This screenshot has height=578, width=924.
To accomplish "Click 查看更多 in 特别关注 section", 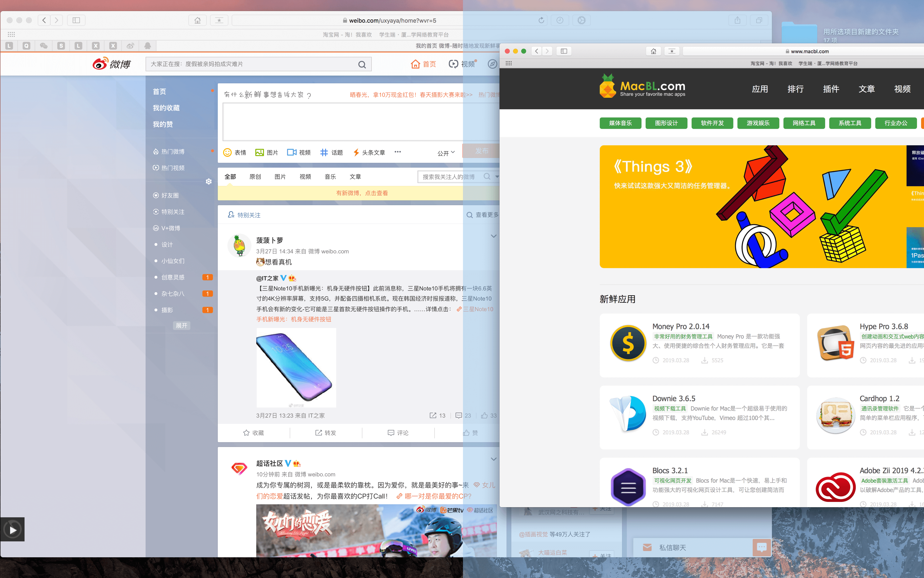I will (483, 215).
